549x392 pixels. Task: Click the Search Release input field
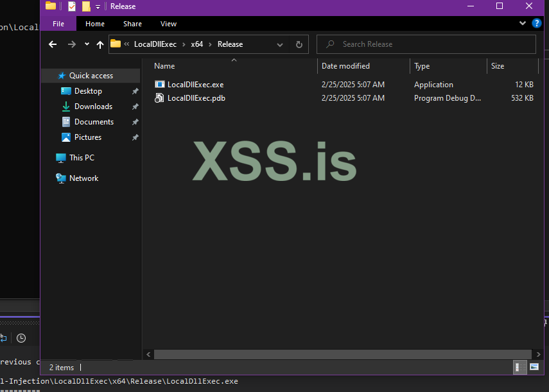426,44
